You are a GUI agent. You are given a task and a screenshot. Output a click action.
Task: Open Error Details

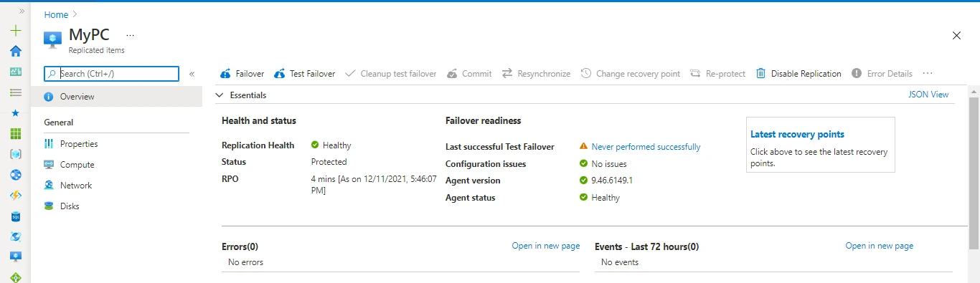[882, 74]
